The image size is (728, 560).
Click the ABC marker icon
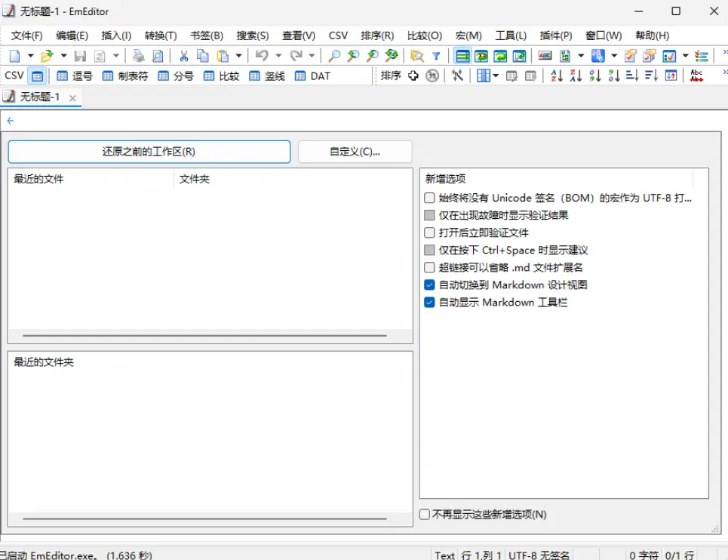tap(545, 56)
